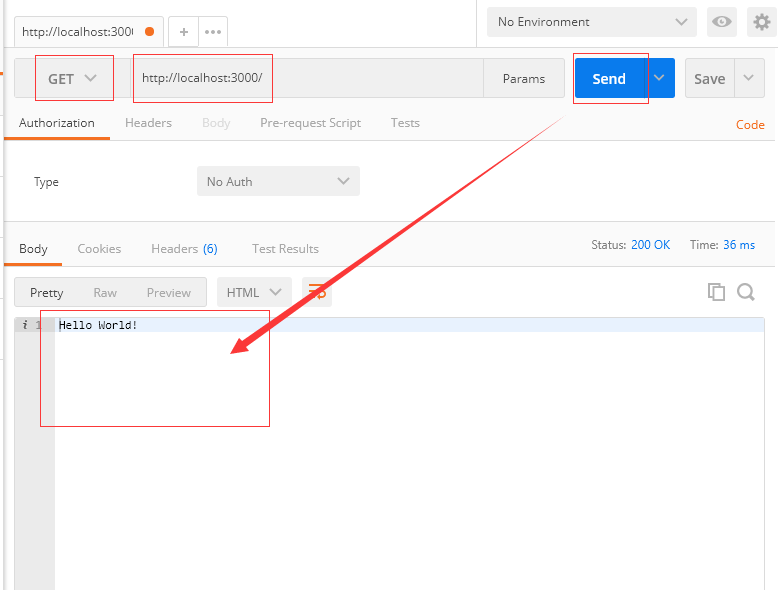Open a new request tab with plus icon
778x590 pixels.
184,32
